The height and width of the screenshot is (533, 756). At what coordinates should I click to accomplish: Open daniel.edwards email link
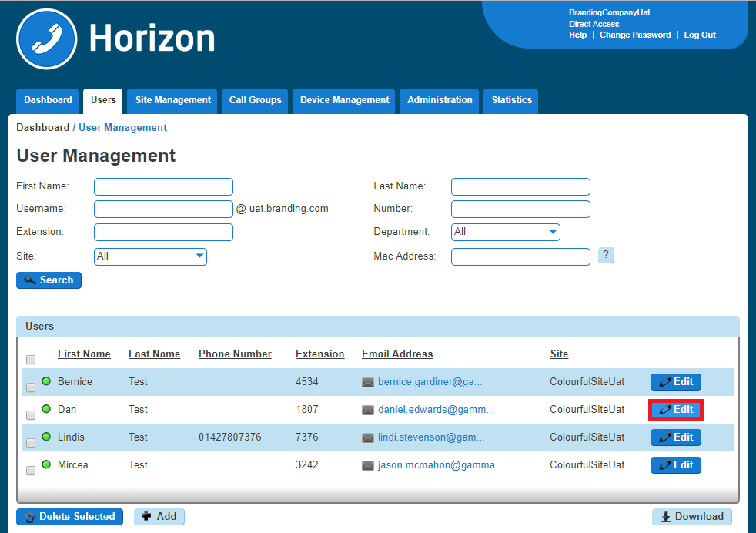436,410
